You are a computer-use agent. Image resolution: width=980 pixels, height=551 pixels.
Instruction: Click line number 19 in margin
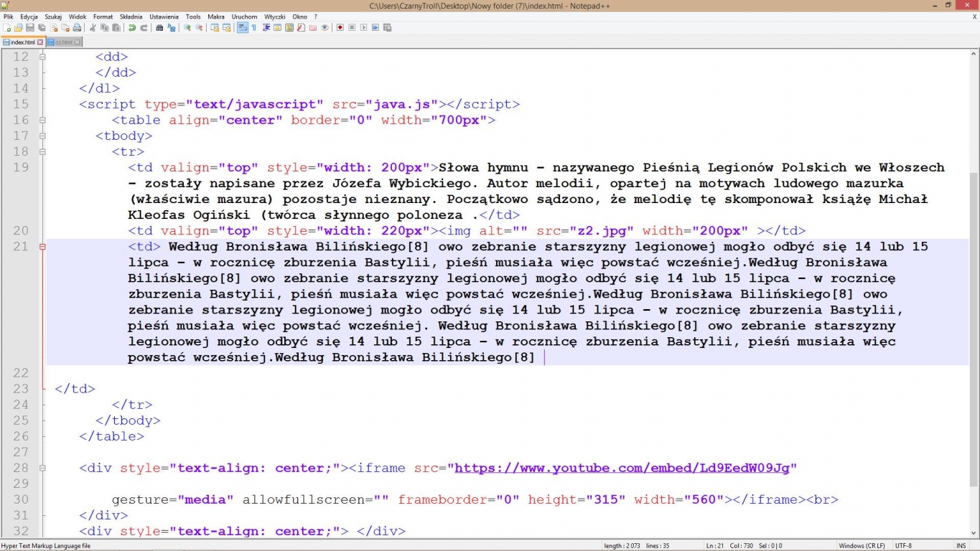pyautogui.click(x=21, y=167)
